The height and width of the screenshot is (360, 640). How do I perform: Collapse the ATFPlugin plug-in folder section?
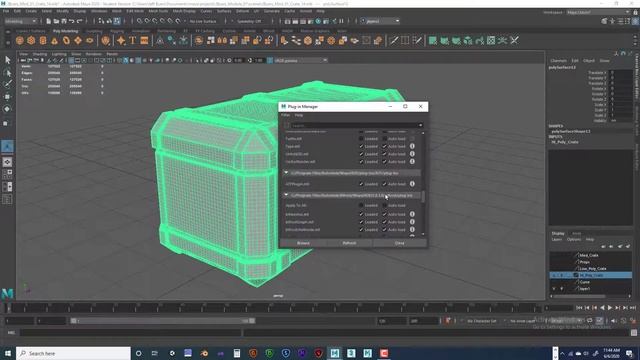point(286,173)
